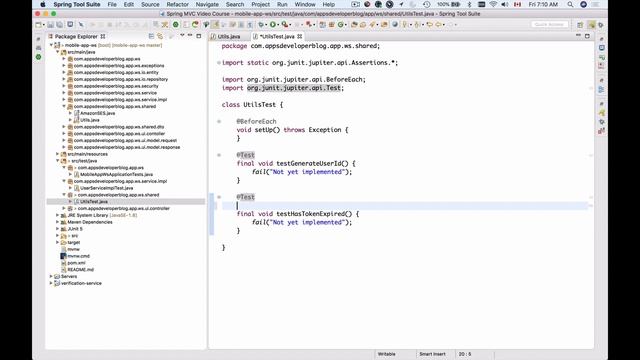640x360 pixels.
Task: Expand the Servers project
Action: click(x=51, y=276)
